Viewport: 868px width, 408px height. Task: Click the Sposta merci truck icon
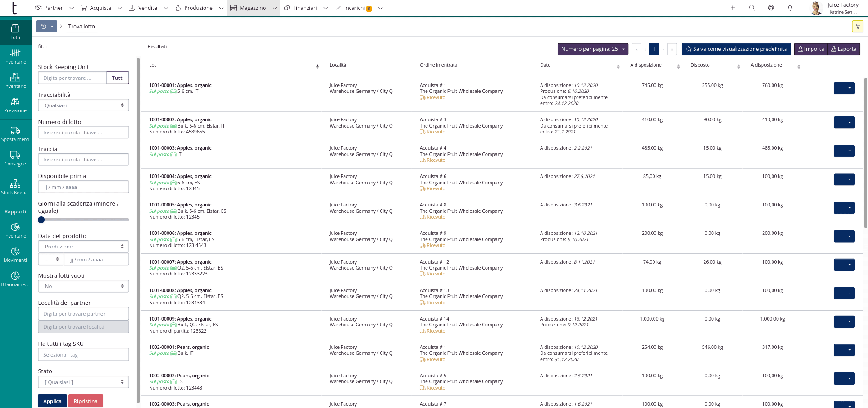[15, 131]
